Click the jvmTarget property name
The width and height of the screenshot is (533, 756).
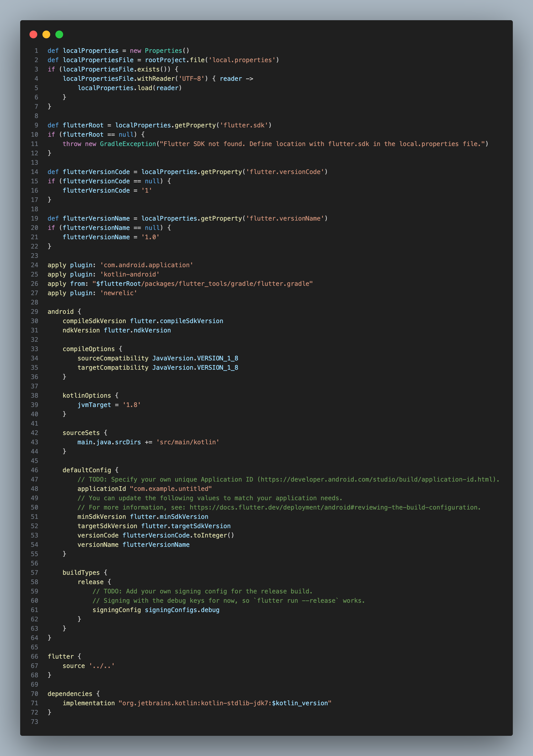[x=94, y=405]
